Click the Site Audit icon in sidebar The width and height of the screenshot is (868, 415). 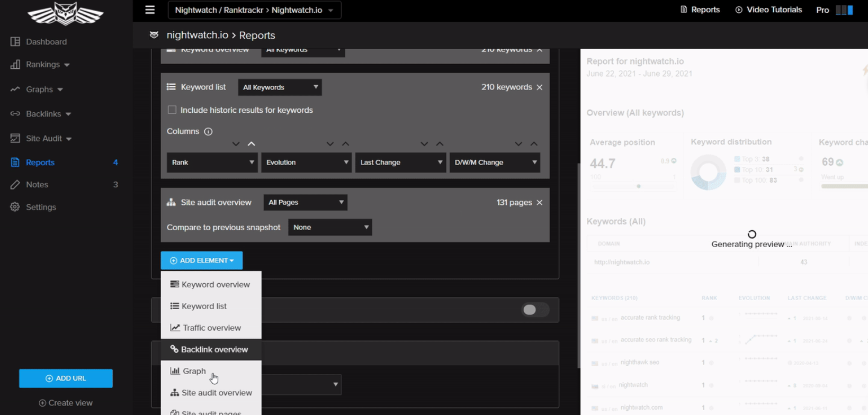click(15, 138)
